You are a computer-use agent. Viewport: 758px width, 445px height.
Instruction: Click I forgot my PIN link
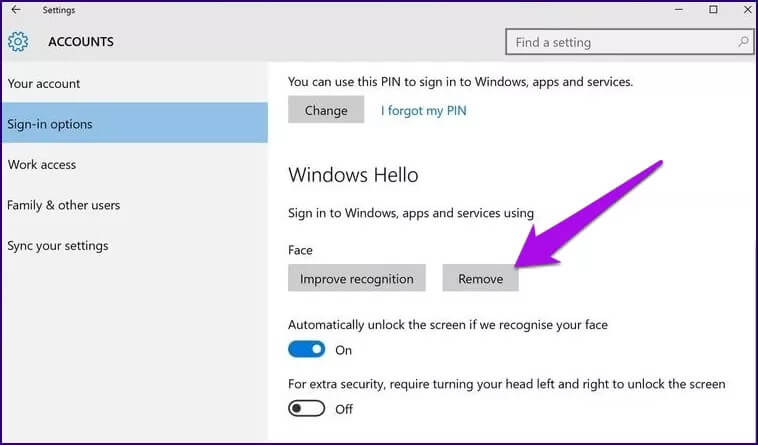pyautogui.click(x=423, y=111)
